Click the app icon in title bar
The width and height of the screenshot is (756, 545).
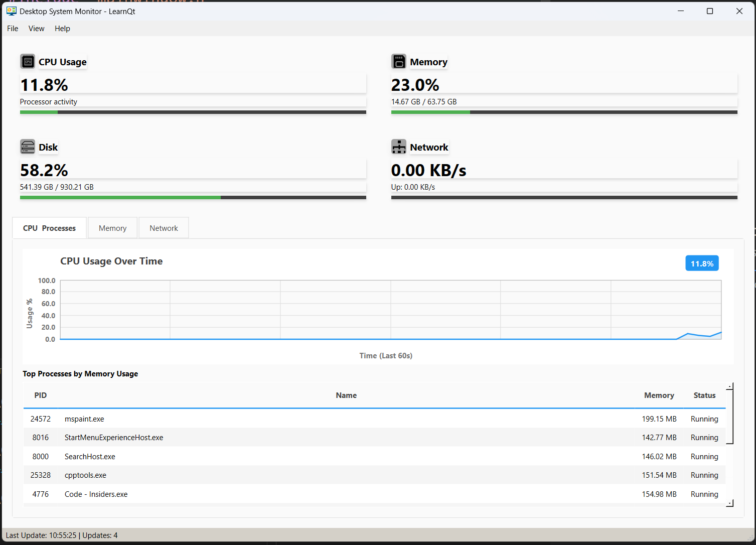11,11
